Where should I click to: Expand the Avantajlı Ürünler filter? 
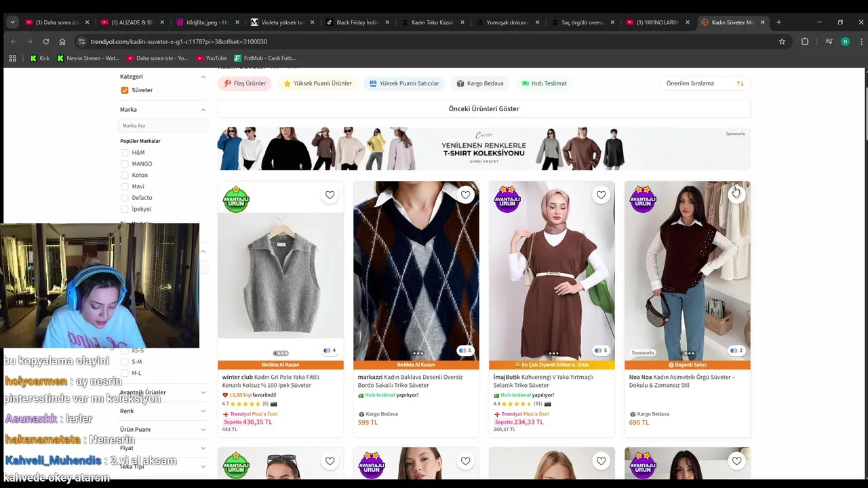203,392
